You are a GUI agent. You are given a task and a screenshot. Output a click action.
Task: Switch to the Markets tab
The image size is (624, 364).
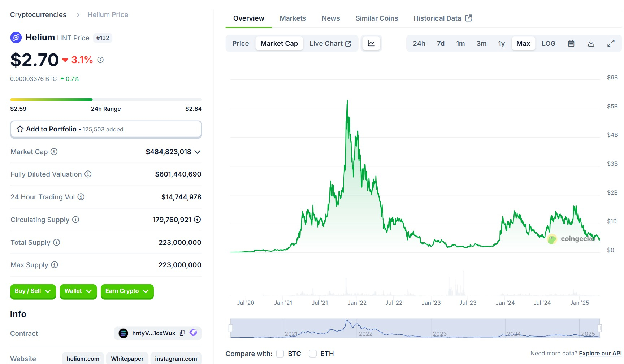pyautogui.click(x=292, y=18)
